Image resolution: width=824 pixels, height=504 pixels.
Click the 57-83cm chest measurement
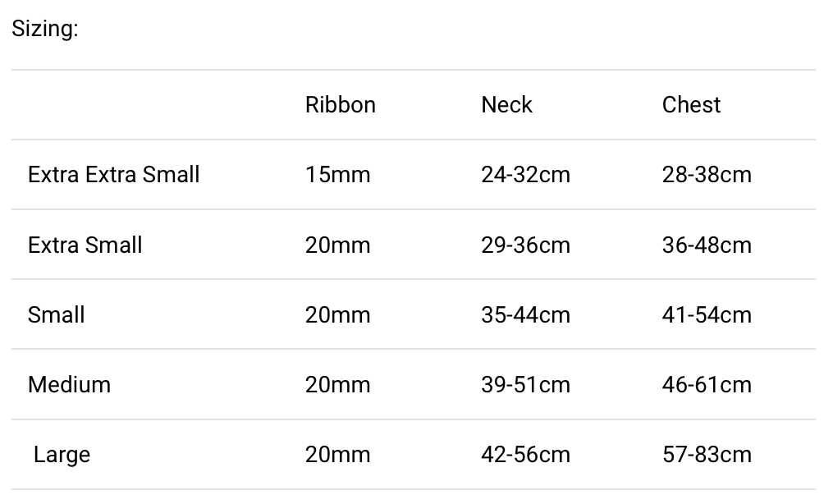707,455
